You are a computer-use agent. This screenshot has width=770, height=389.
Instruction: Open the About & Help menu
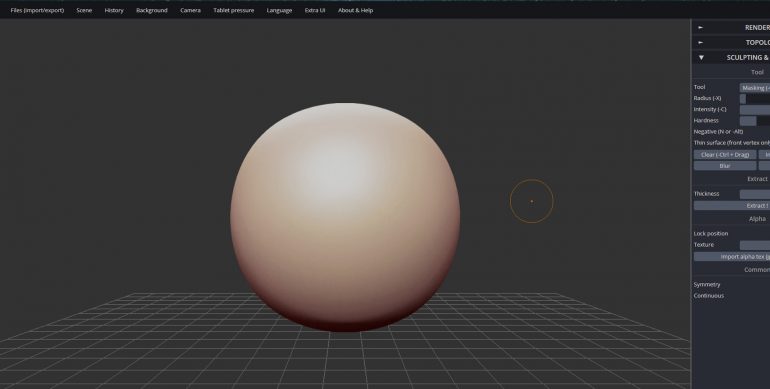pyautogui.click(x=356, y=10)
